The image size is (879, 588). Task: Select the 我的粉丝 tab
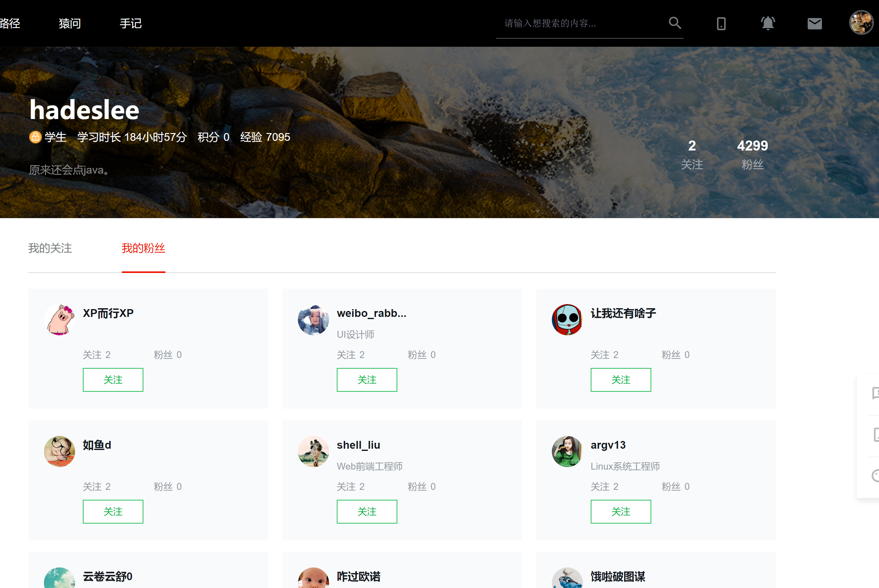(x=143, y=248)
